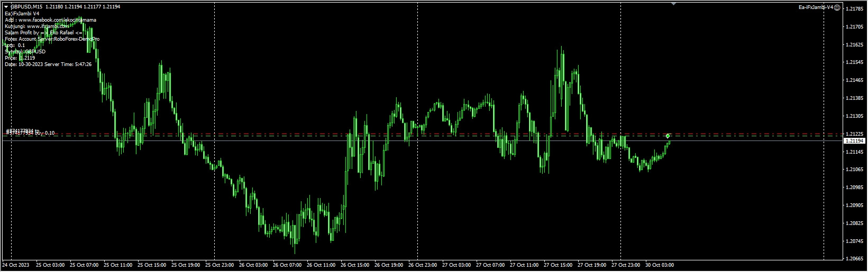868x272 pixels.
Task: Click the www.ifxjambi.com website text
Action: 48,26
